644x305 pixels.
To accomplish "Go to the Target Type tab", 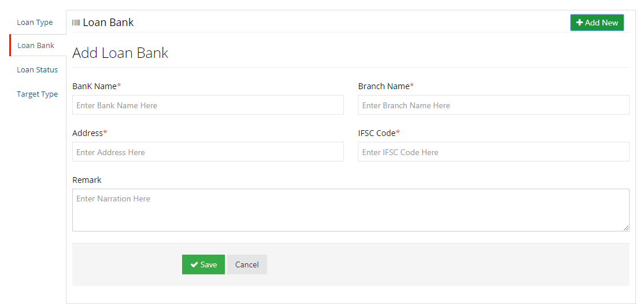I will pyautogui.click(x=37, y=94).
